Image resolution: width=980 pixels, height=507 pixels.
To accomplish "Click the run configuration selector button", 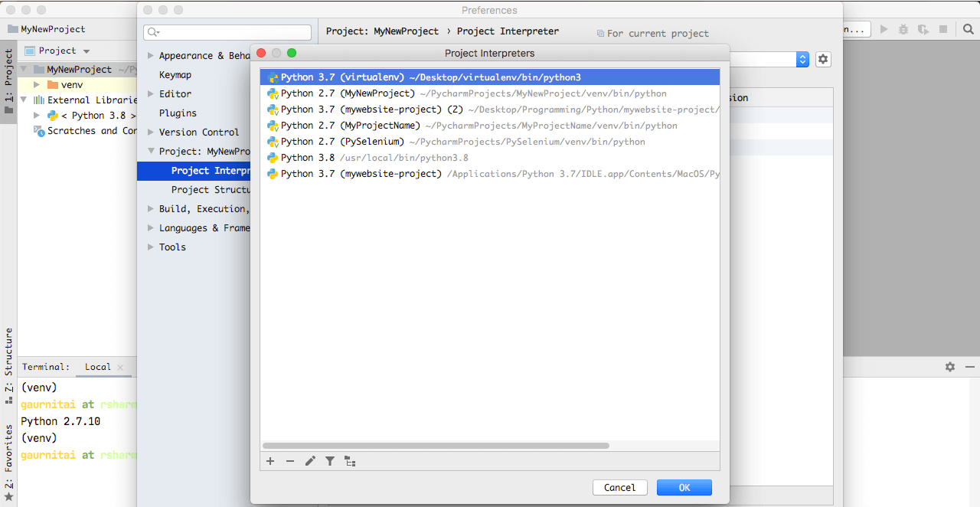I will (857, 29).
